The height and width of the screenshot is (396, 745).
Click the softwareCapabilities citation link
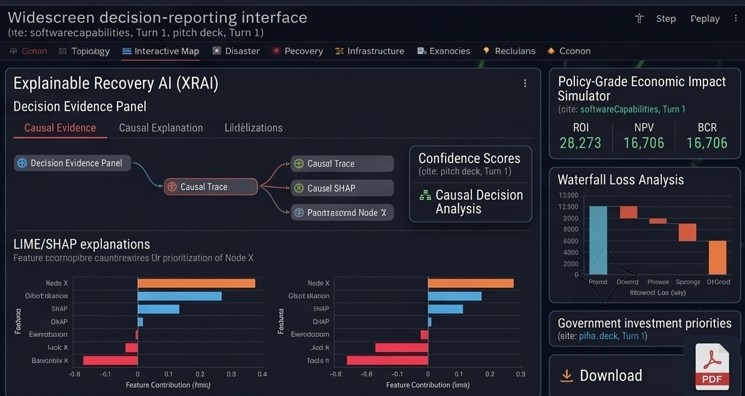coord(633,109)
